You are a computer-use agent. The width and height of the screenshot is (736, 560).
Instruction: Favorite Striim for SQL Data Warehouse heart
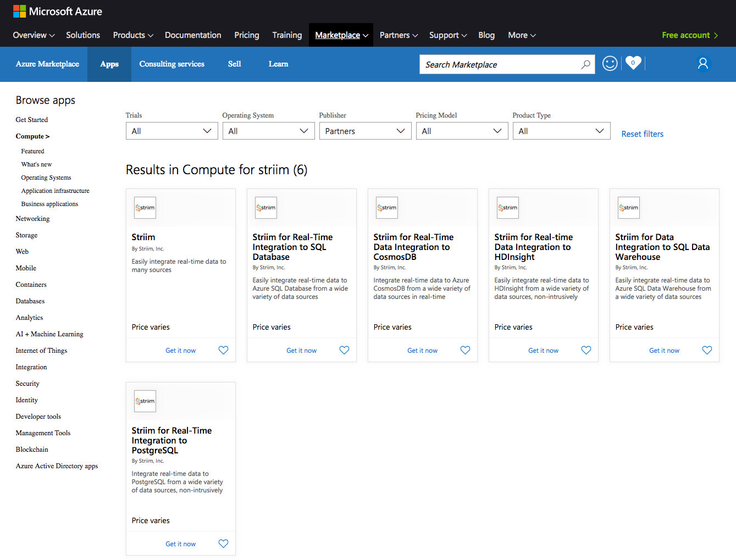point(707,350)
